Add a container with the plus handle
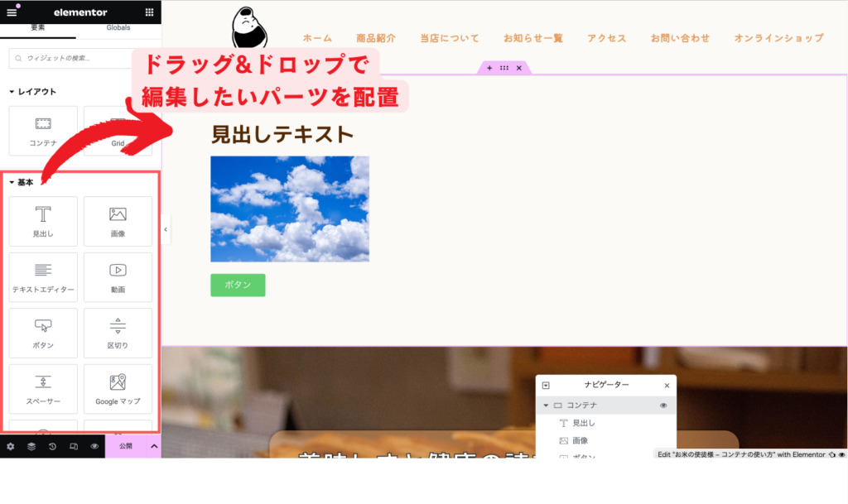This screenshot has width=848, height=504. (489, 68)
